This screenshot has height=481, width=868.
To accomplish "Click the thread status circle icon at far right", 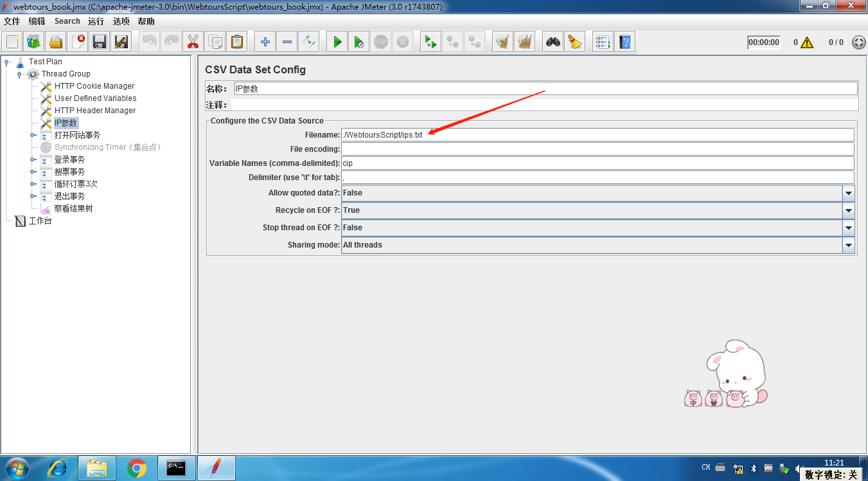I will point(858,42).
